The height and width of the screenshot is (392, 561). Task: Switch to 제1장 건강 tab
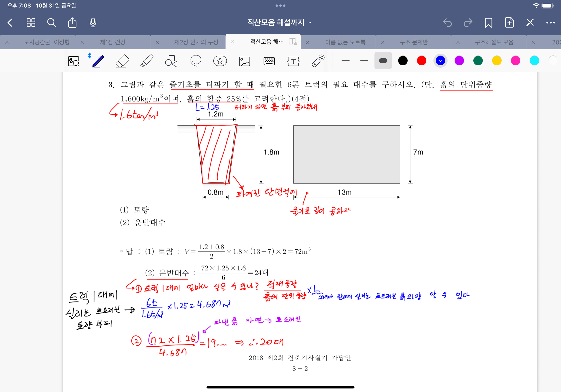coord(112,42)
